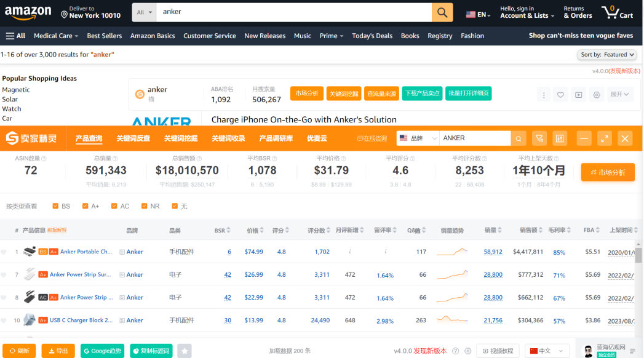Uncheck the NR type checkbox

pyautogui.click(x=145, y=206)
